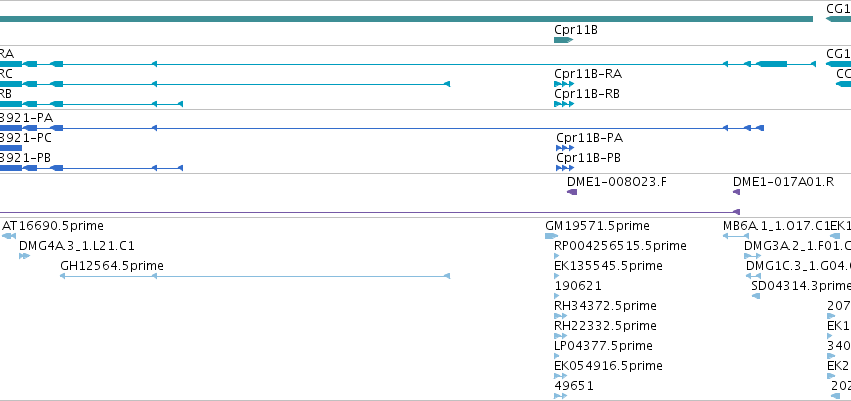The image size is (851, 401).
Task: Click the Cpr11B gene label
Action: click(x=576, y=30)
